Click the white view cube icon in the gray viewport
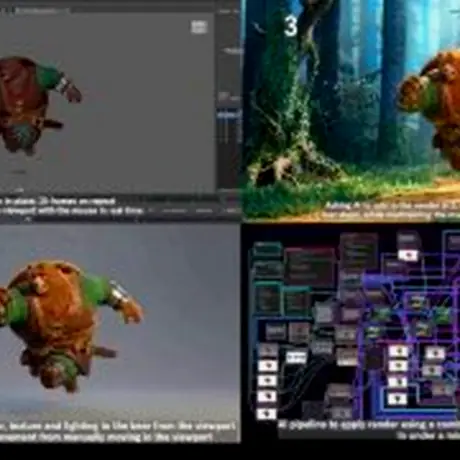This screenshot has height=460, width=460. [x=199, y=27]
